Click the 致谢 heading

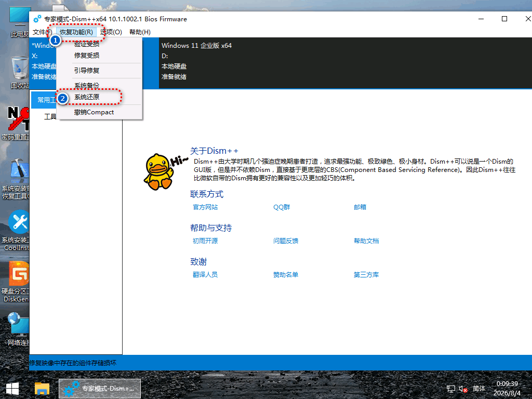click(x=198, y=262)
